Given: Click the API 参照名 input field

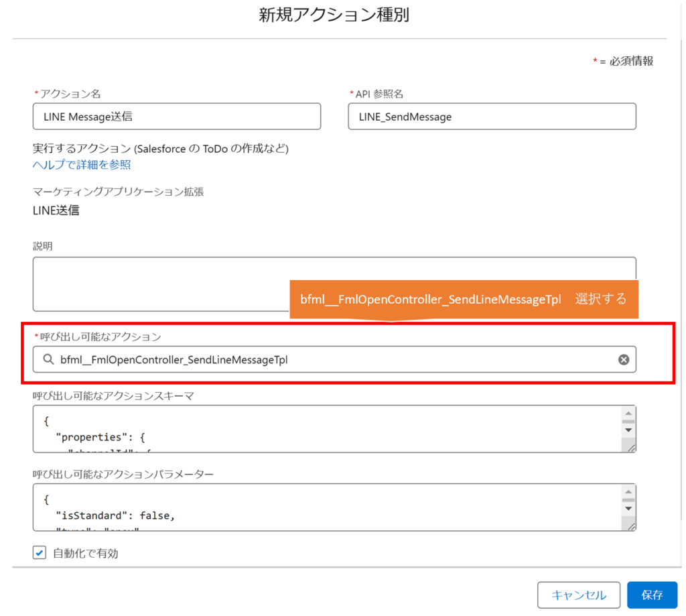Looking at the screenshot, I should click(492, 117).
